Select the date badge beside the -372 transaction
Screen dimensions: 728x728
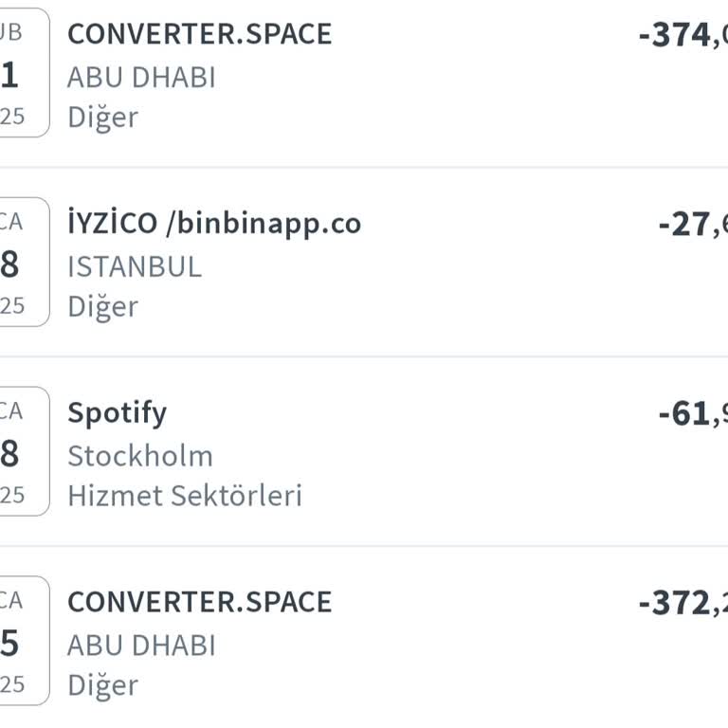point(23,643)
